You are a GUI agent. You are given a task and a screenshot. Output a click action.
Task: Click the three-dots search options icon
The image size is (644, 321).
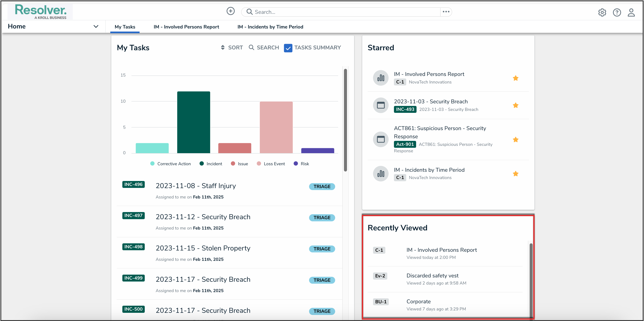[x=446, y=11]
